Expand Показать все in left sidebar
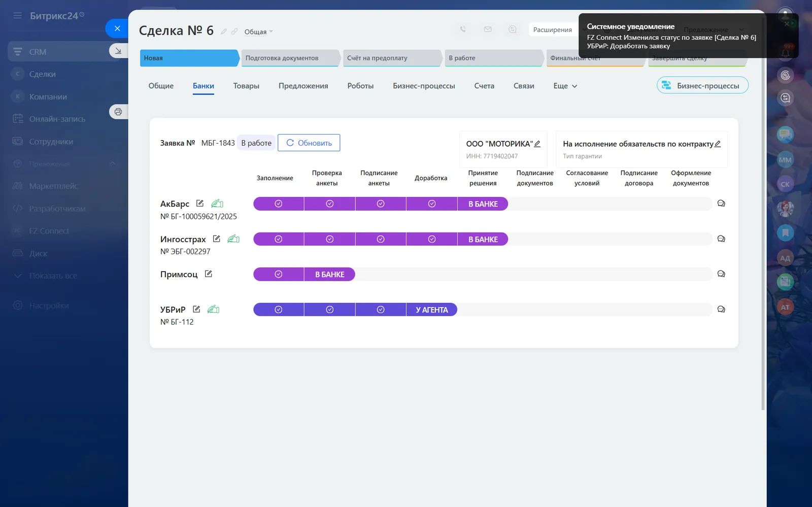812x507 pixels. [53, 276]
